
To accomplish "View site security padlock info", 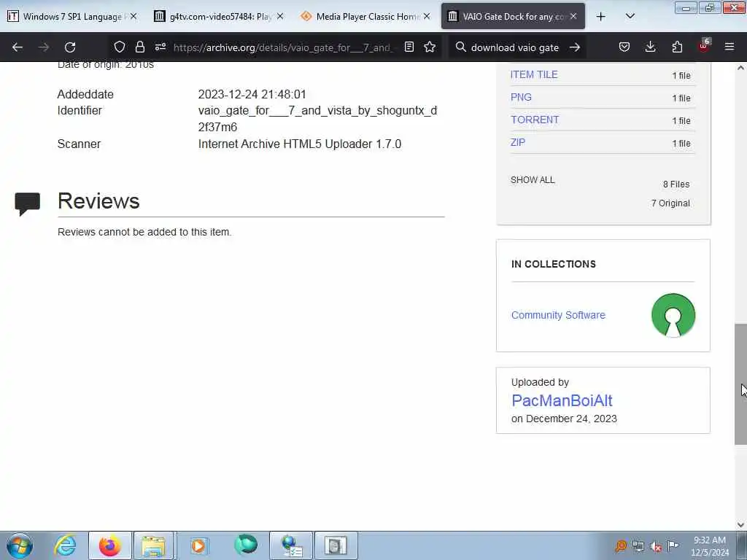I will tap(139, 47).
